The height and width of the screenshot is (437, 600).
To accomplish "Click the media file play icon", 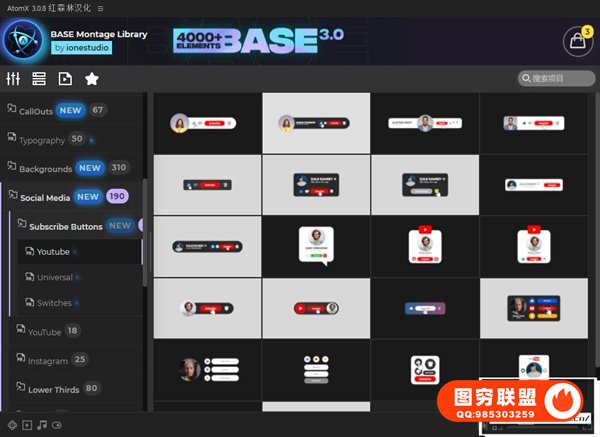I will coord(65,79).
